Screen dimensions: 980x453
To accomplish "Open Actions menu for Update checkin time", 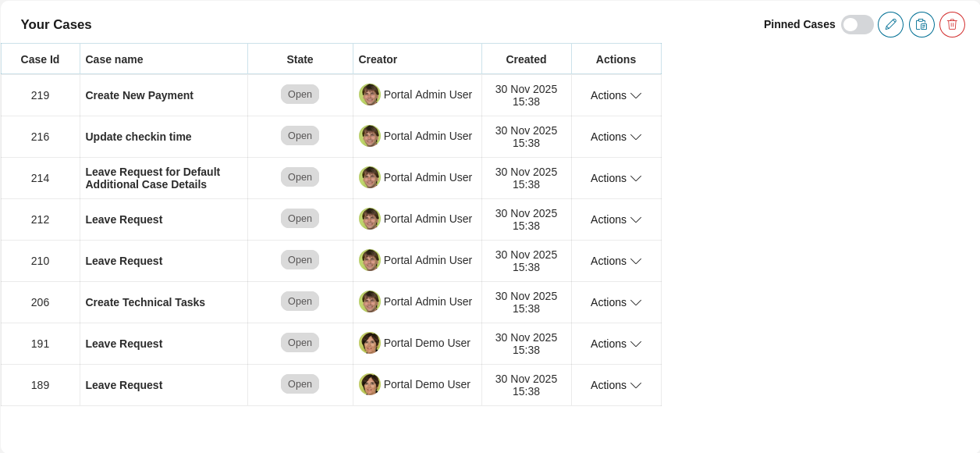I will [616, 137].
